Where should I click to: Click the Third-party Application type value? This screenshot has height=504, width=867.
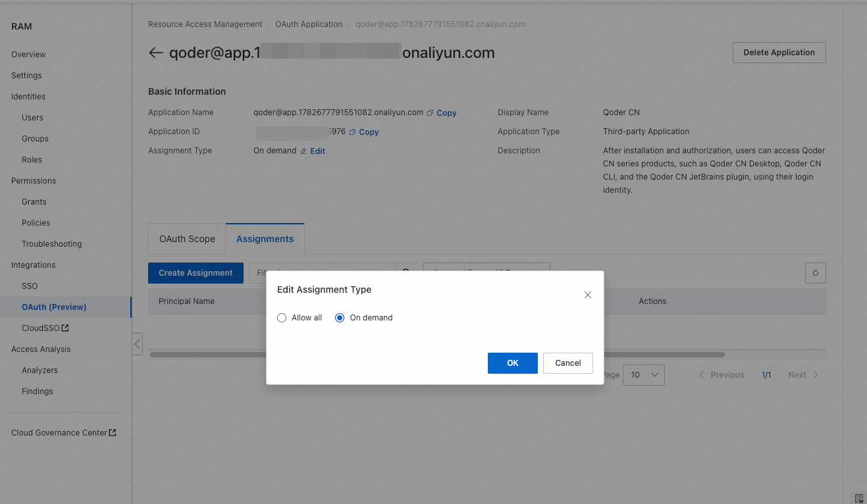click(x=646, y=132)
